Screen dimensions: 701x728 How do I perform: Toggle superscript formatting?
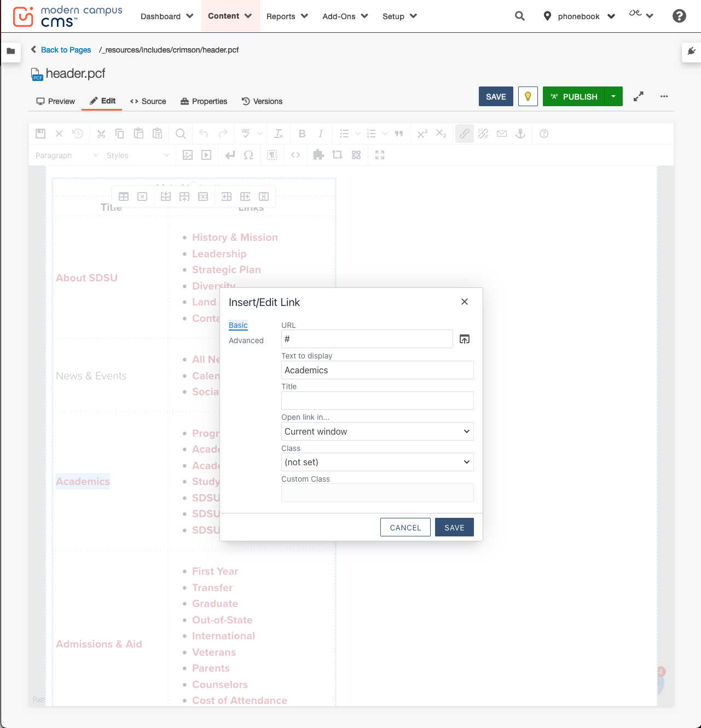point(422,134)
